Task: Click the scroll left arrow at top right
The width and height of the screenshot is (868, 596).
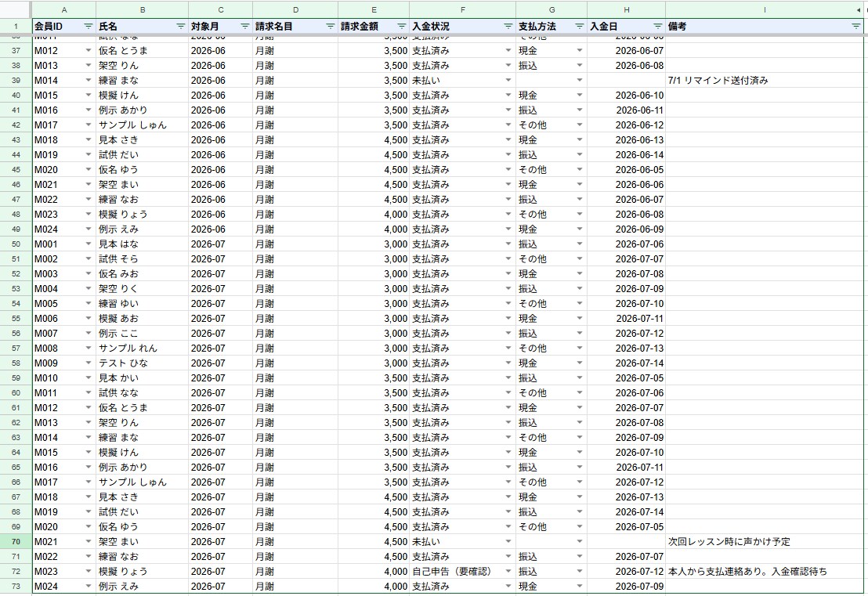Action: (859, 10)
